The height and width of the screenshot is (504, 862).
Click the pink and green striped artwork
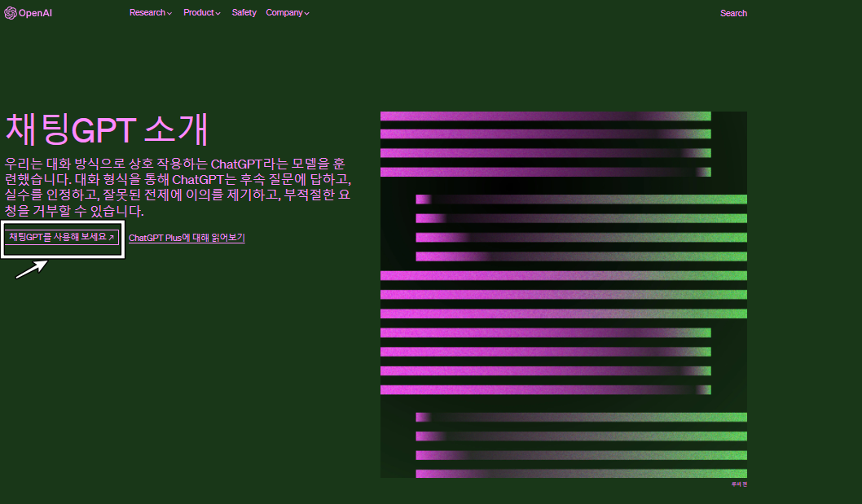(564, 295)
